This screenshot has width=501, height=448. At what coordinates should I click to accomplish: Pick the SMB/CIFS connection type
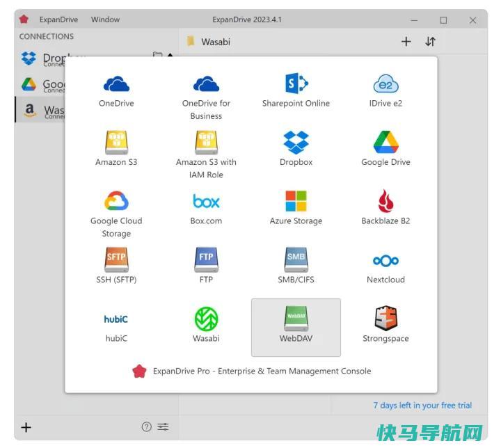(296, 266)
